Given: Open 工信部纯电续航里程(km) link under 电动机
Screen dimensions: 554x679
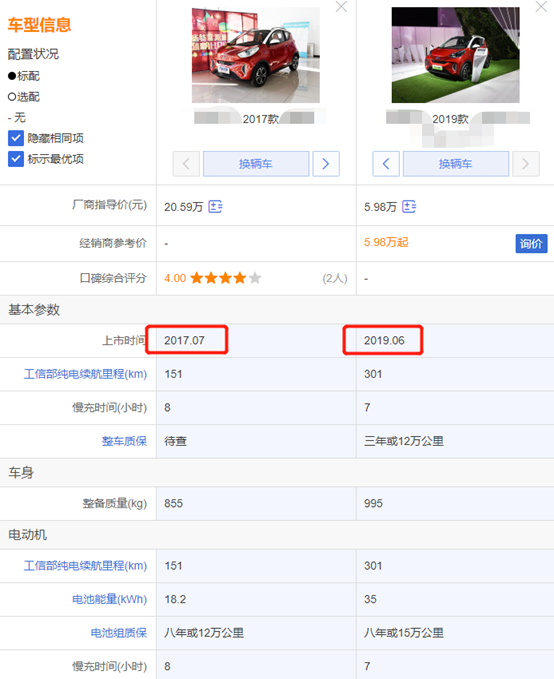Looking at the screenshot, I should (85, 566).
